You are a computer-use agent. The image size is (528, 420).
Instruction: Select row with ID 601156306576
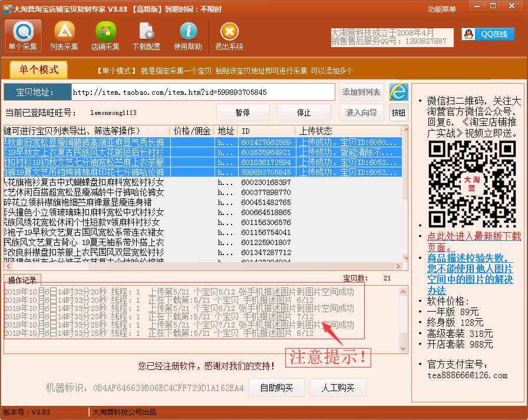click(203, 223)
